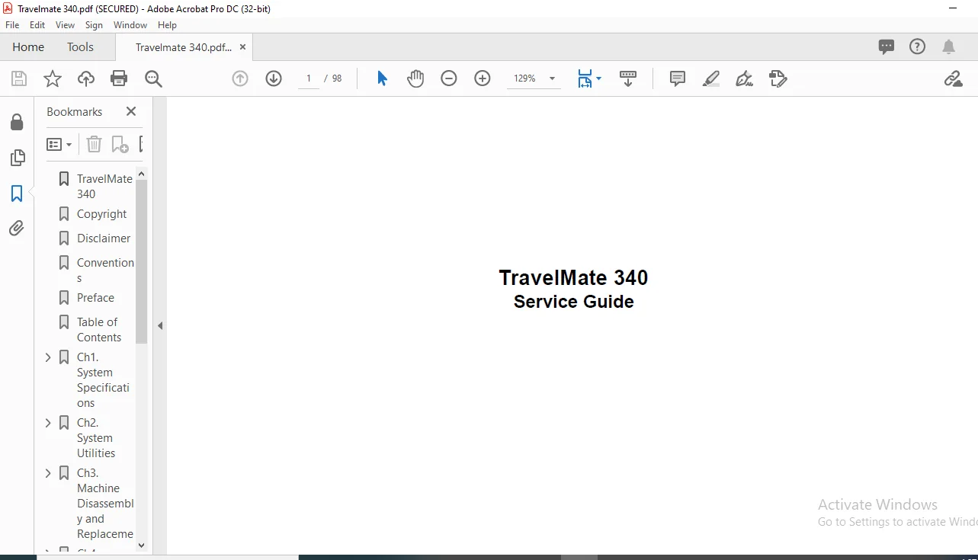Select the highlight text tool
This screenshot has height=560, width=978.
[710, 78]
